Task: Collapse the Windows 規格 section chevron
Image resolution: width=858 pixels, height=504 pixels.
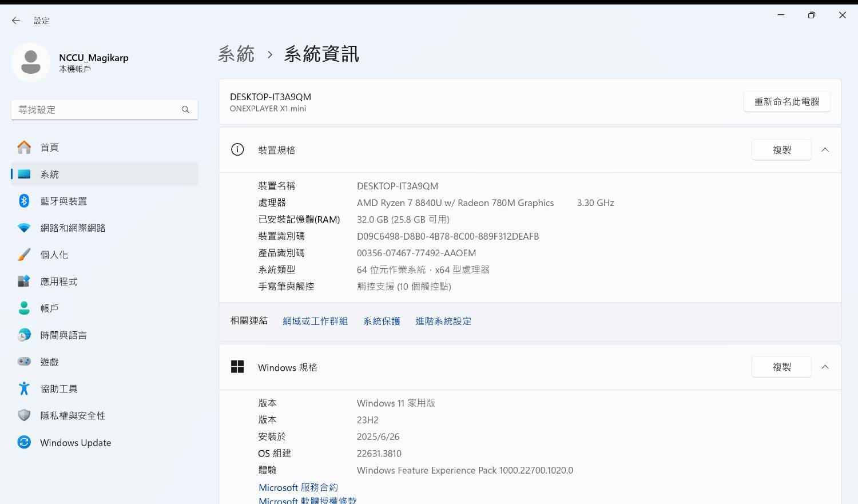Action: [x=825, y=367]
